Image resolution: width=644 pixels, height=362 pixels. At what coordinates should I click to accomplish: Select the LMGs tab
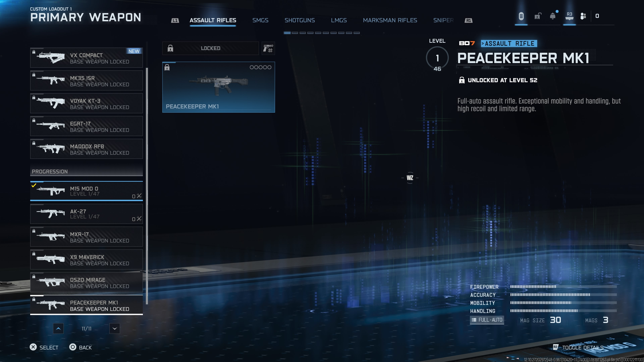coord(339,20)
